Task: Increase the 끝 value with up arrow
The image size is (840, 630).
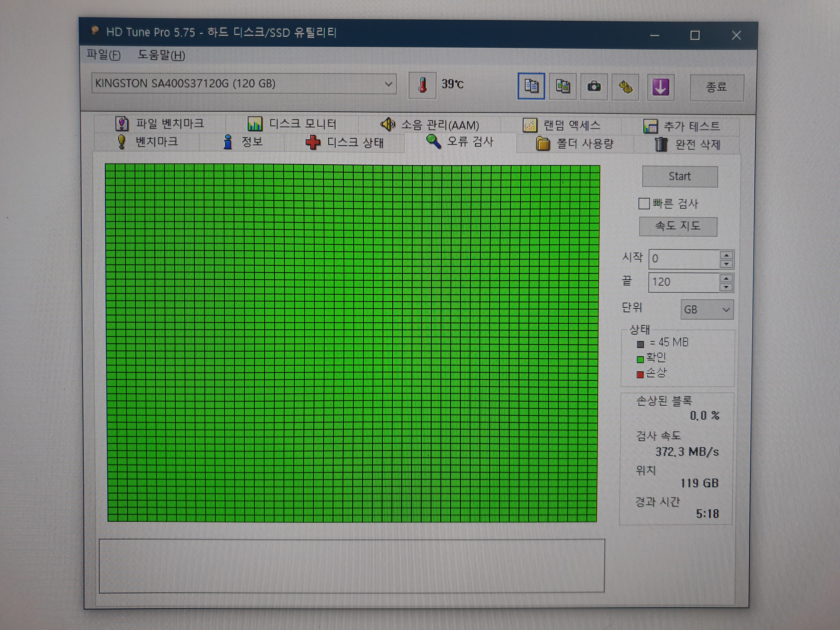Action: (726, 278)
